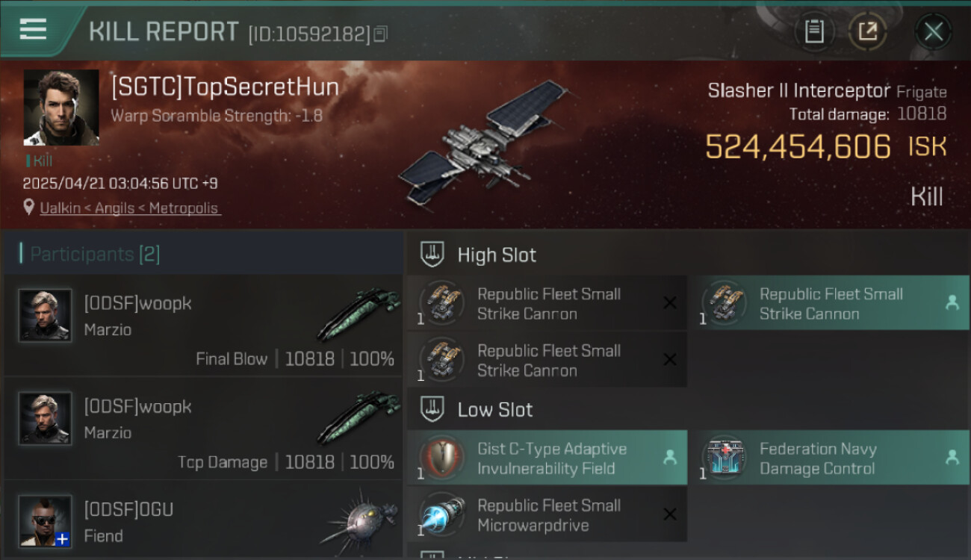Open the hamburger menu
Image resolution: width=971 pixels, height=560 pixels.
[34, 29]
